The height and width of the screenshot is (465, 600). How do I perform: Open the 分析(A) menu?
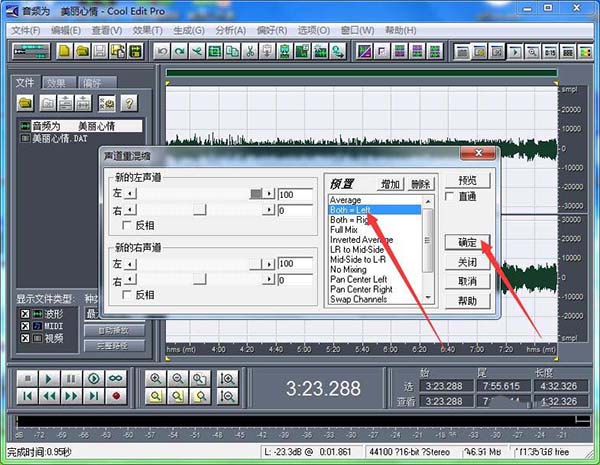(230, 31)
